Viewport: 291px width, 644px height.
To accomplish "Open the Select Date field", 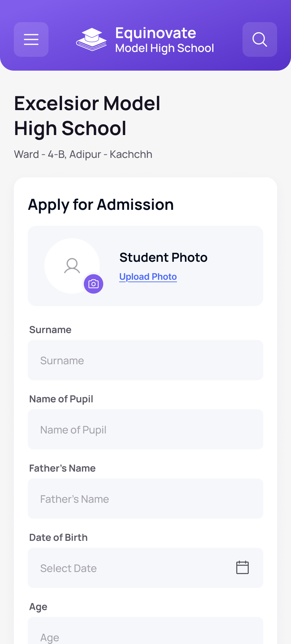I will (145, 568).
